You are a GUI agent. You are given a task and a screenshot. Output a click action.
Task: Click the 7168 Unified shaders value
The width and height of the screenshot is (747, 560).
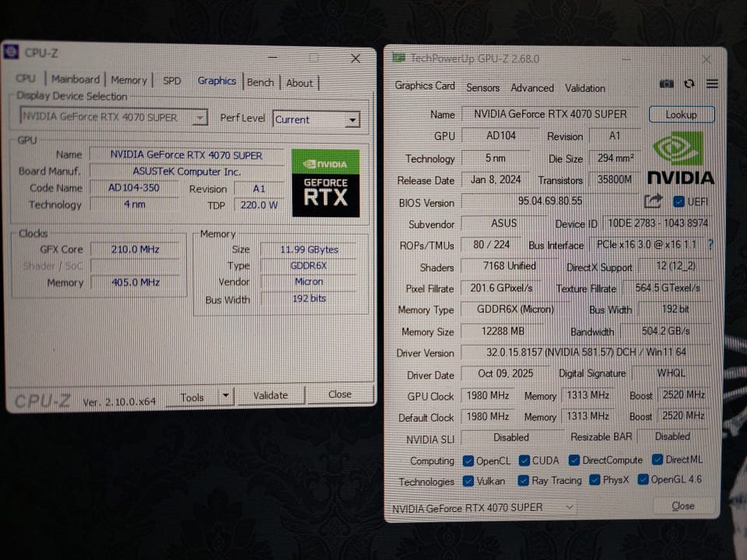(509, 266)
